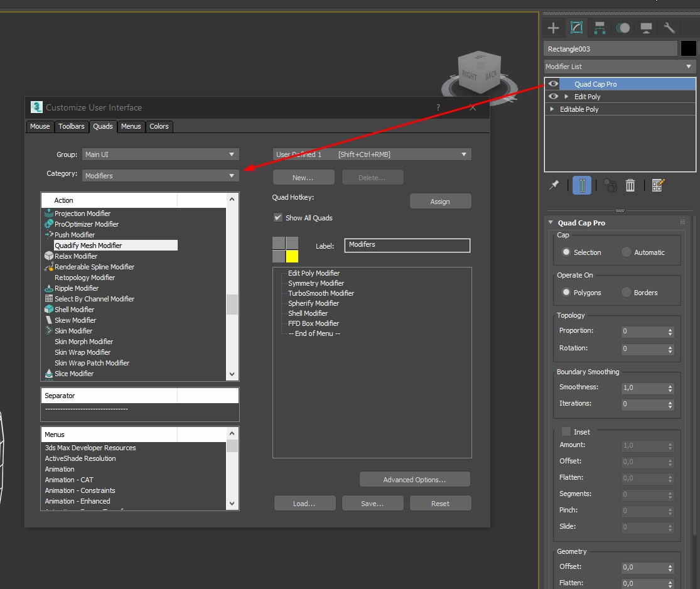Image resolution: width=700 pixels, height=589 pixels.
Task: Click the Pin Stack icon
Action: point(554,185)
